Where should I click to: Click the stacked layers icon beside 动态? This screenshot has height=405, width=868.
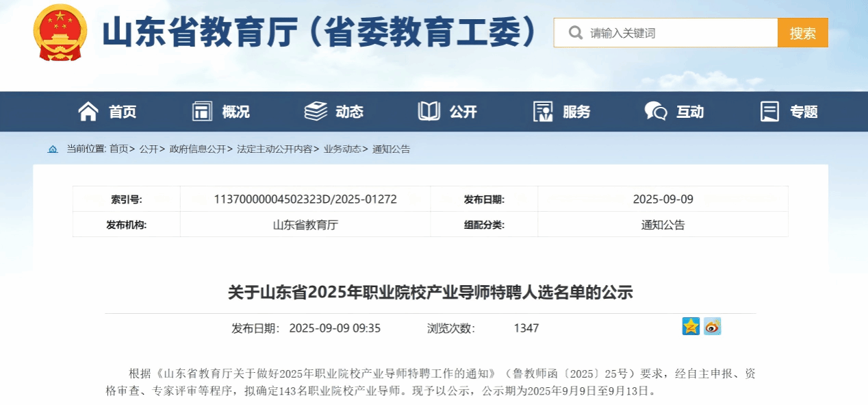click(x=316, y=111)
